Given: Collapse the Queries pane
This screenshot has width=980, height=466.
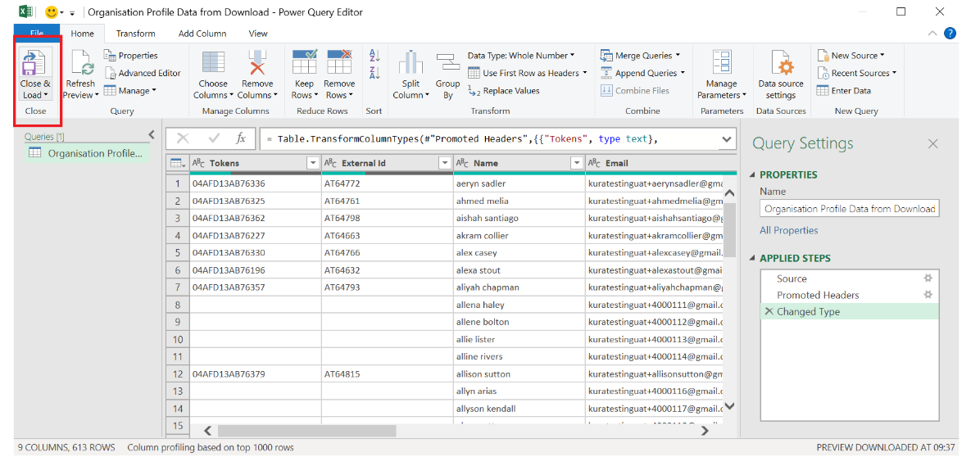Looking at the screenshot, I should 151,135.
